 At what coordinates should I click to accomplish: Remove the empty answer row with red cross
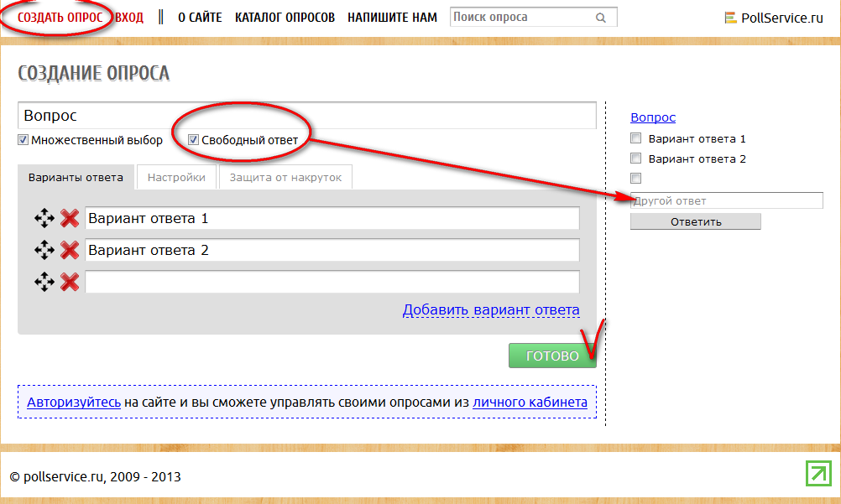click(x=70, y=282)
